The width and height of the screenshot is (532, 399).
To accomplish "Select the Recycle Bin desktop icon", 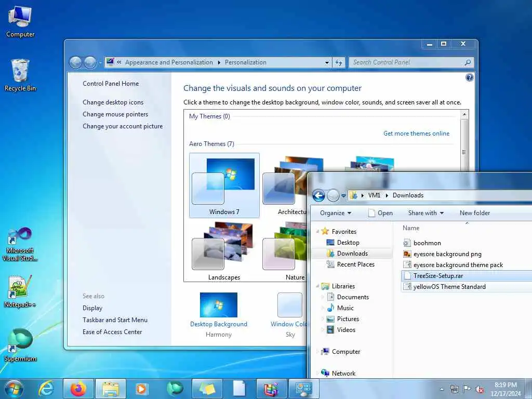I will coord(20,75).
